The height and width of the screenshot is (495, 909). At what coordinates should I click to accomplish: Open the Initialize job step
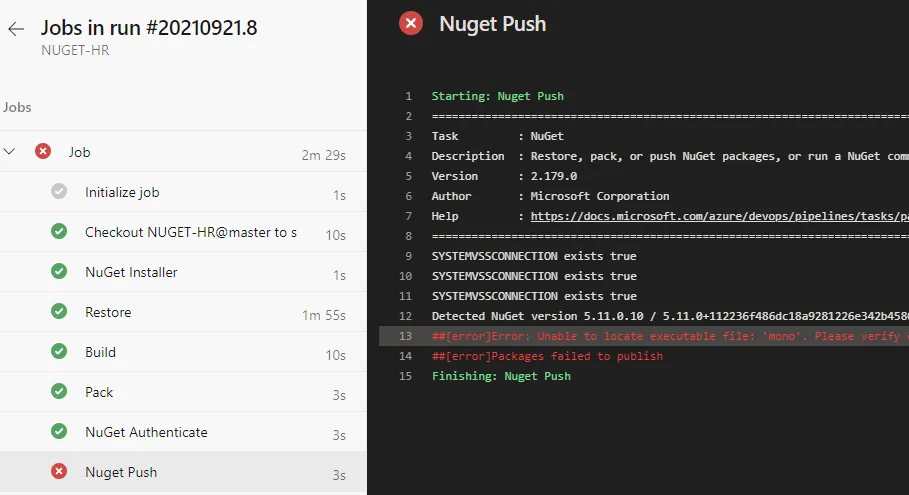tap(183, 192)
